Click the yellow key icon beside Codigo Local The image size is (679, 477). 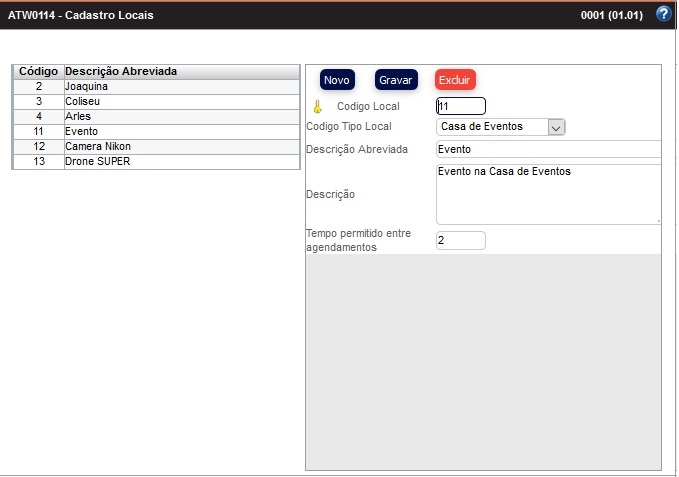[x=317, y=106]
